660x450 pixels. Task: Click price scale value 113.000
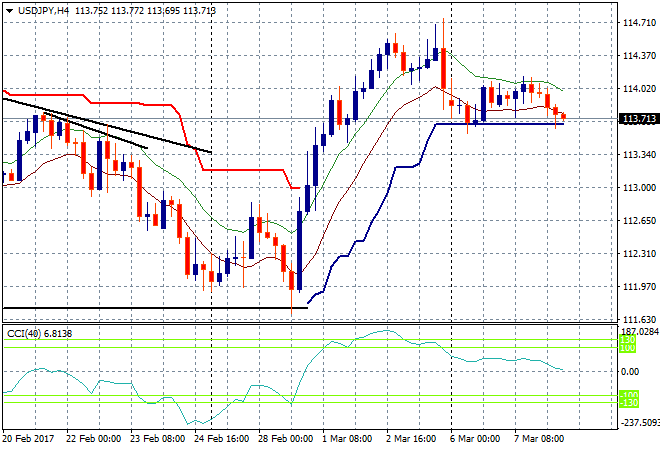tap(639, 187)
